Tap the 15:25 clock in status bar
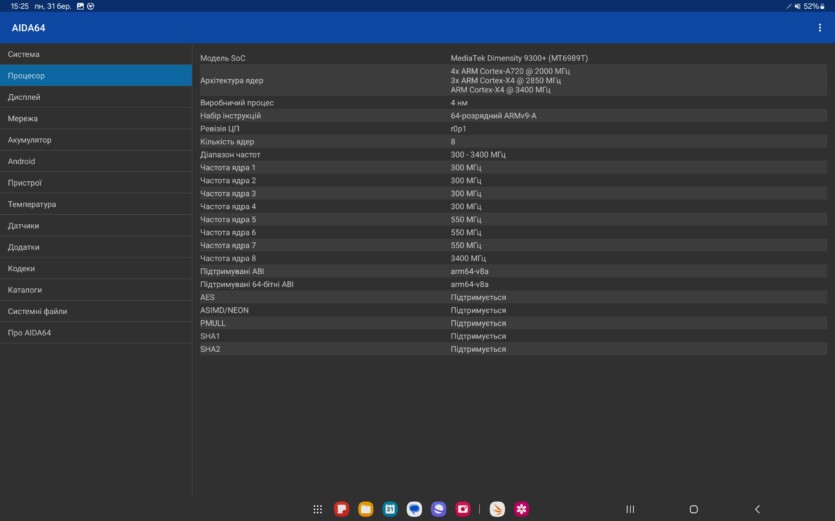 pyautogui.click(x=20, y=6)
